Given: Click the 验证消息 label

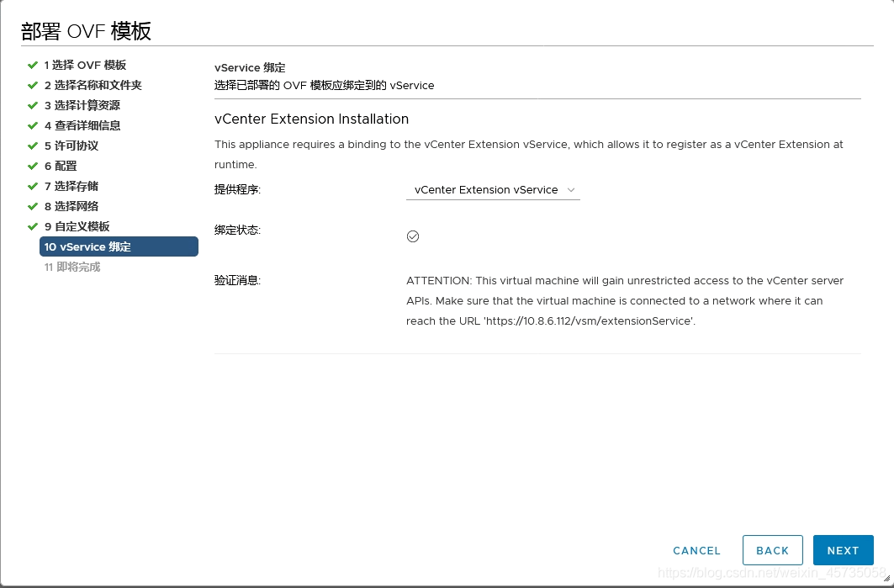Looking at the screenshot, I should (237, 281).
